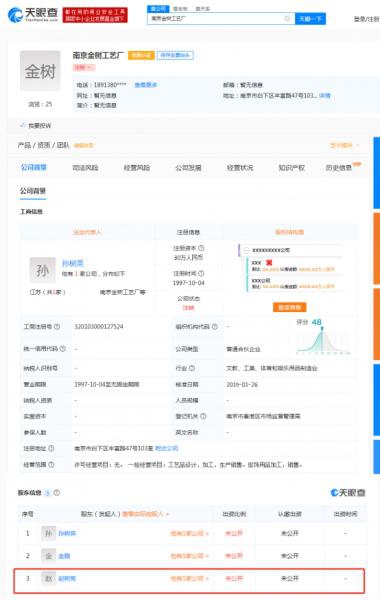Select the 查关系 search tab
The width and height of the screenshot is (380, 600).
point(202,8)
